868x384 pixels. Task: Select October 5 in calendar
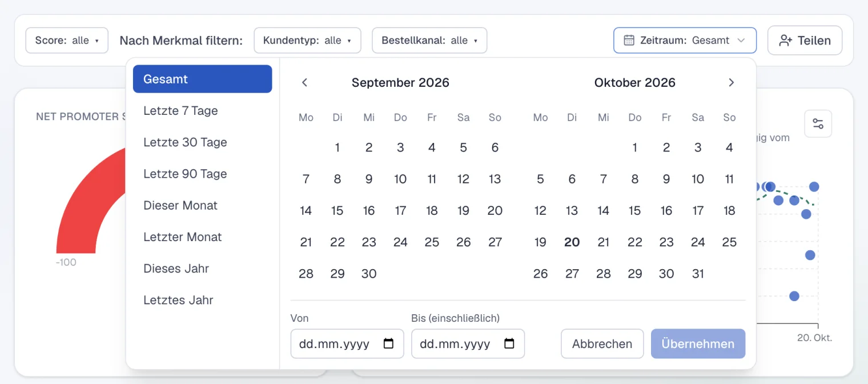[540, 179]
